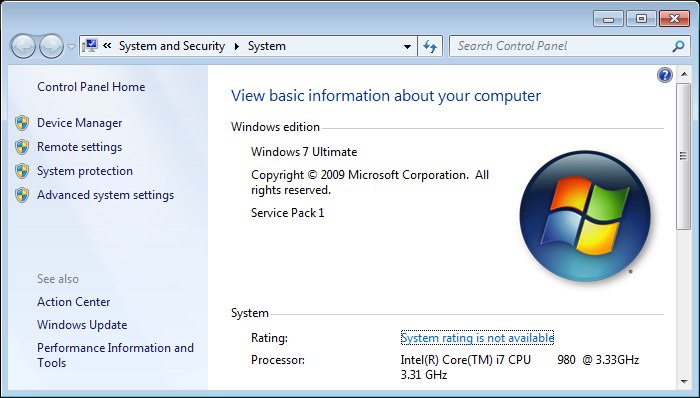Click scrollbar up arrow
The width and height of the screenshot is (700, 398).
click(684, 74)
